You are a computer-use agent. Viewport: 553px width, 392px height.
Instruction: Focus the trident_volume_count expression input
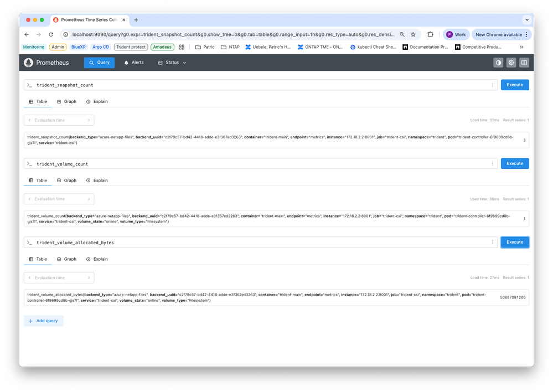(261, 164)
